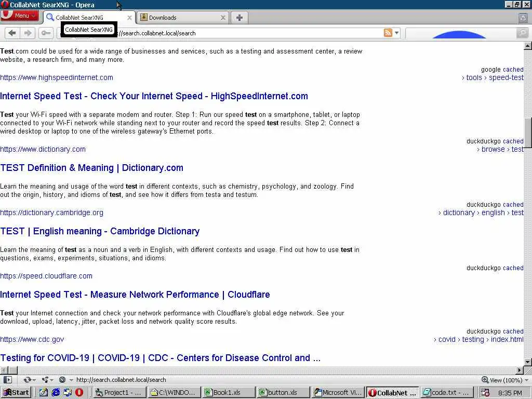Switch to the Downloads tab

(x=182, y=18)
